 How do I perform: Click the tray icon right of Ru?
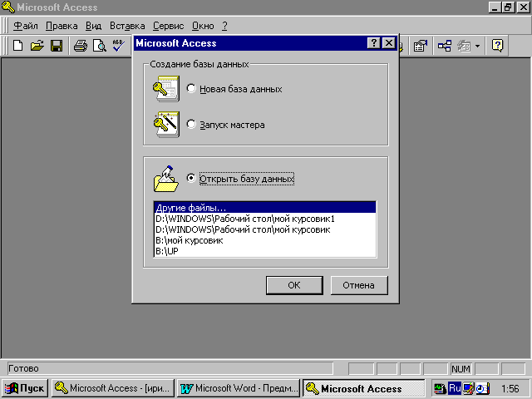tap(468, 388)
